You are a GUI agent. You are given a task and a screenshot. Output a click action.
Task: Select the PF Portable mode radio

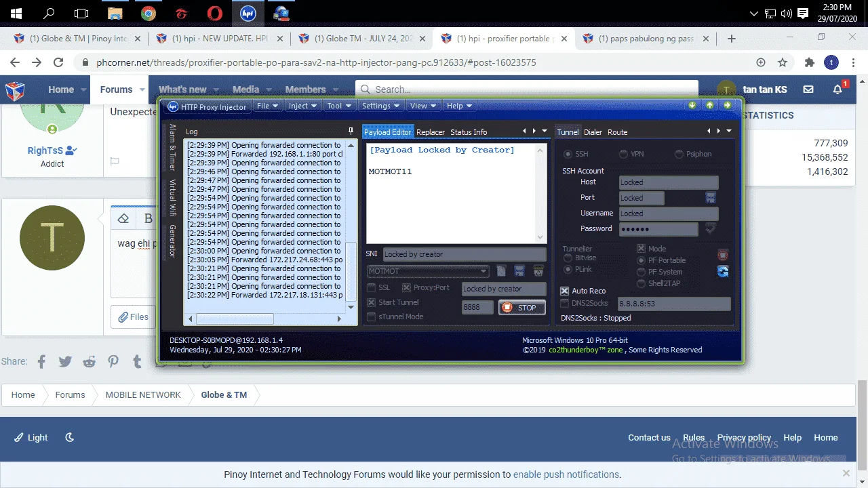pos(642,260)
